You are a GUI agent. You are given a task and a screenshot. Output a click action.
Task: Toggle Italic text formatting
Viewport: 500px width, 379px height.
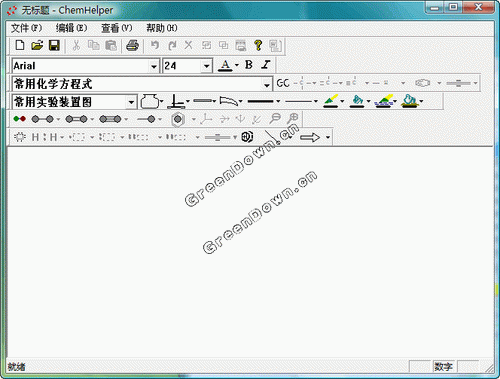266,65
